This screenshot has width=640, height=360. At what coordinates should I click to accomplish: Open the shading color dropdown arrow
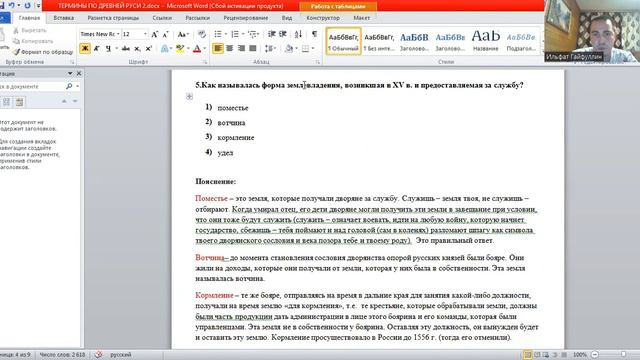(x=297, y=49)
